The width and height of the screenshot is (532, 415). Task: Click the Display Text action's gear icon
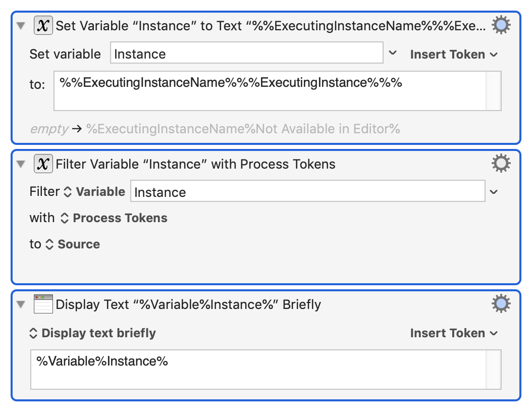pyautogui.click(x=501, y=304)
